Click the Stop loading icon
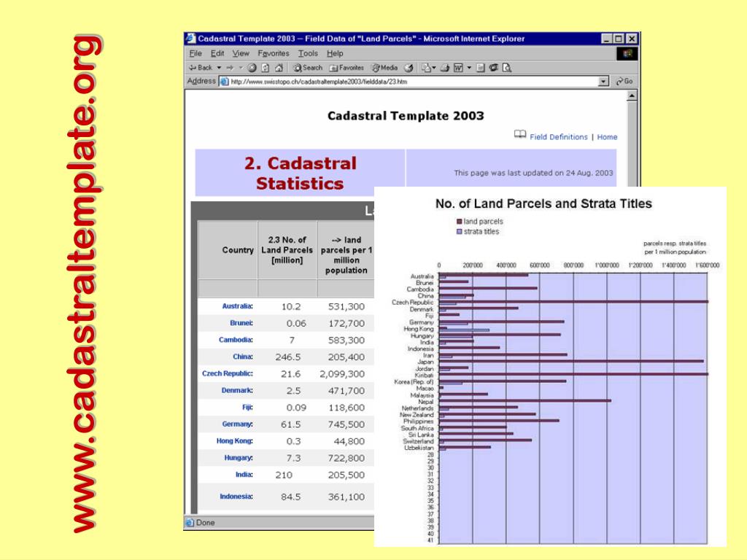The width and height of the screenshot is (747, 560). click(x=252, y=68)
